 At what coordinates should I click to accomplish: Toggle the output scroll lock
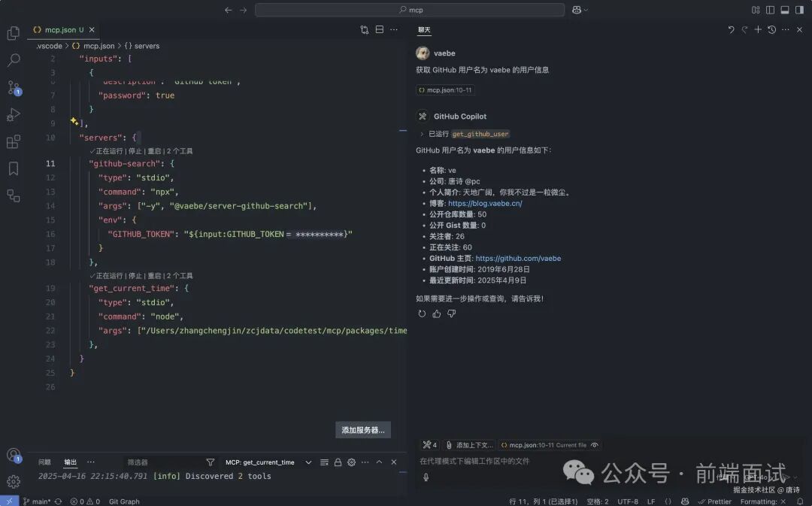tap(338, 462)
